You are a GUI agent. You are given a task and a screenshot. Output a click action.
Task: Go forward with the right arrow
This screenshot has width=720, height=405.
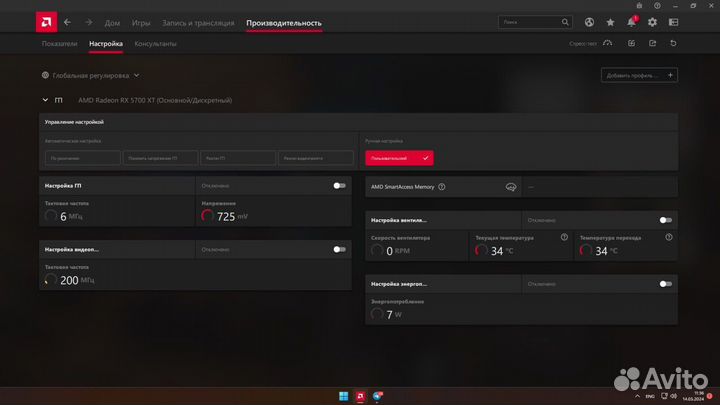[89, 22]
